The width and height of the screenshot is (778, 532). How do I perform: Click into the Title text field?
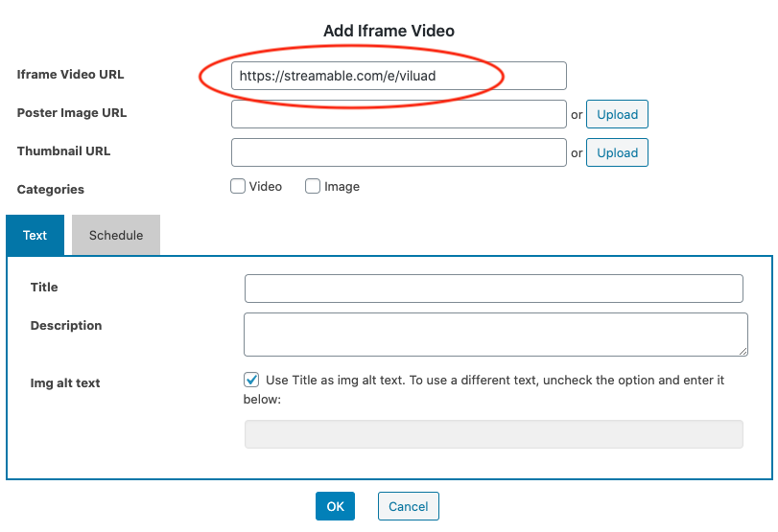493,289
